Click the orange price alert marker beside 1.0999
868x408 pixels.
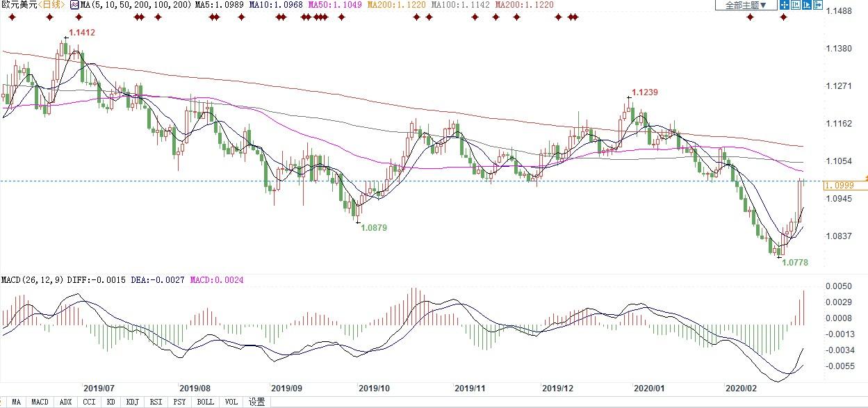[865, 178]
